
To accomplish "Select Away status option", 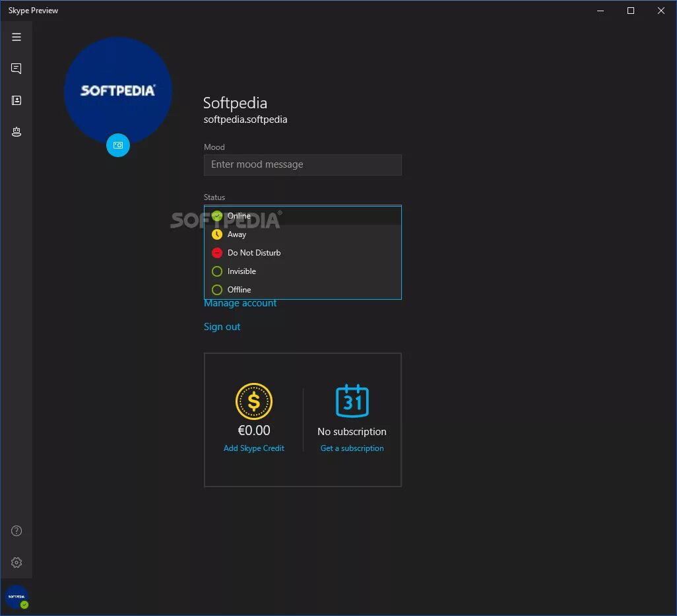I will (303, 234).
